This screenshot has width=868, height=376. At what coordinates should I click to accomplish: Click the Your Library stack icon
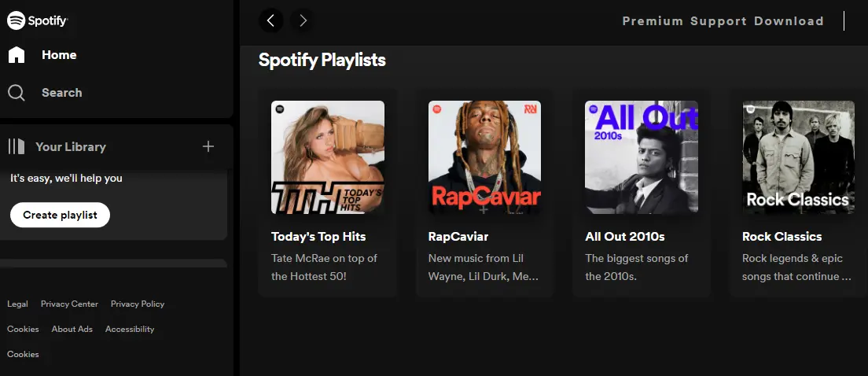pos(17,147)
